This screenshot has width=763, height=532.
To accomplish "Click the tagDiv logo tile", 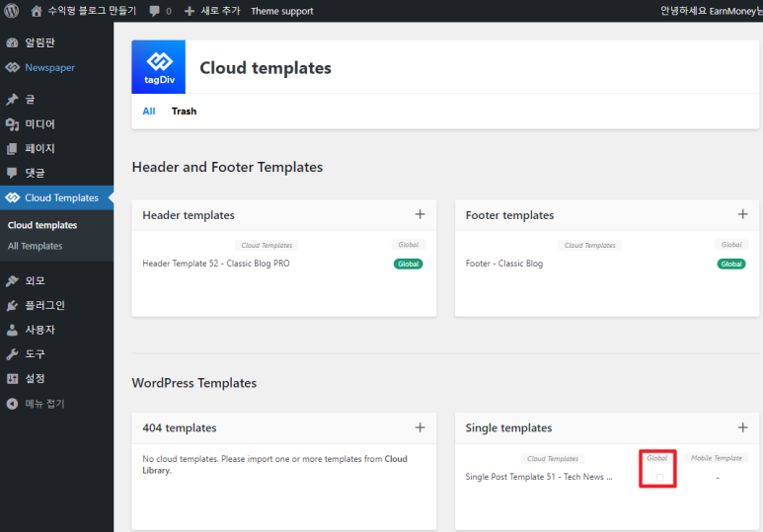I will (x=158, y=67).
